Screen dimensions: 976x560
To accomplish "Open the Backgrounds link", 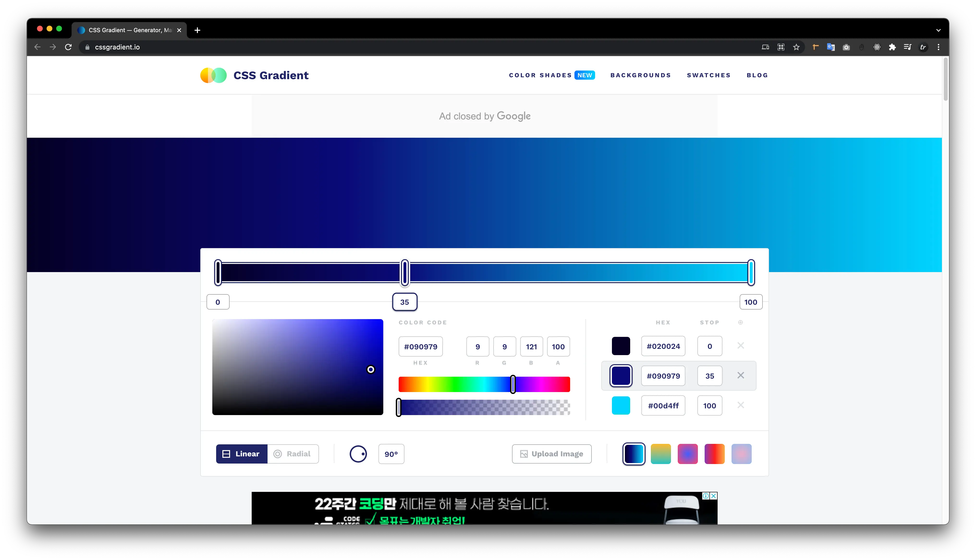I will [x=640, y=75].
